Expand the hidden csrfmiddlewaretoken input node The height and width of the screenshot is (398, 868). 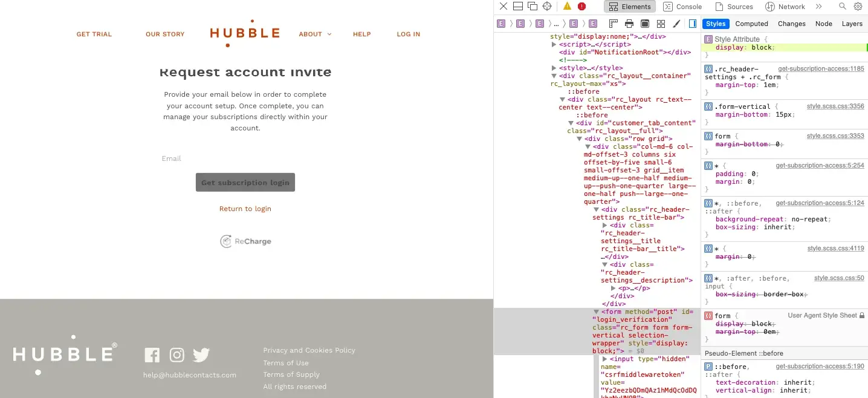[604, 359]
